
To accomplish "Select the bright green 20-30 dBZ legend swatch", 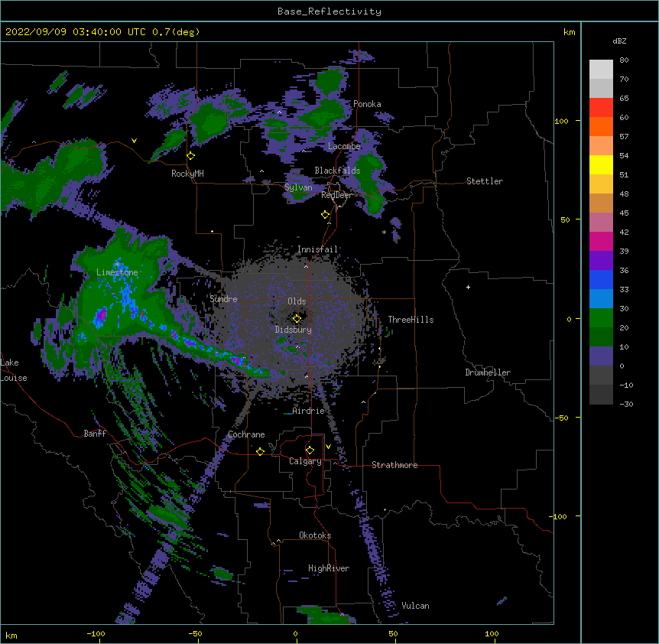I will [601, 318].
